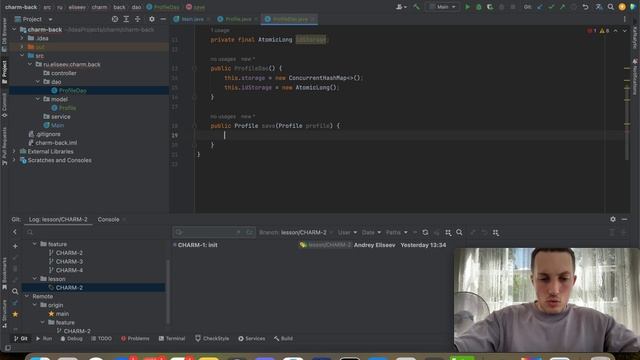
Task: Go to next highlighted error arrow
Action: (624, 31)
